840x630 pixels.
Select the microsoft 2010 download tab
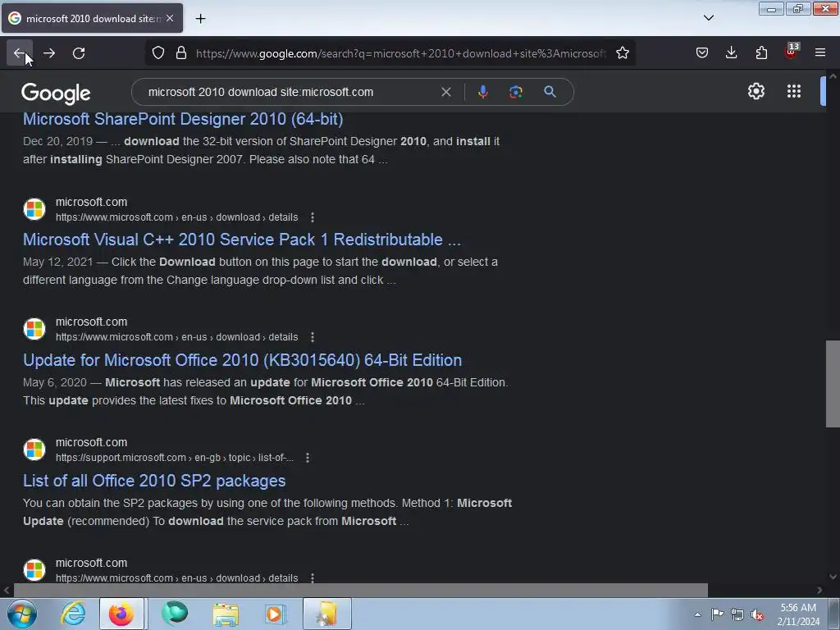[92, 18]
